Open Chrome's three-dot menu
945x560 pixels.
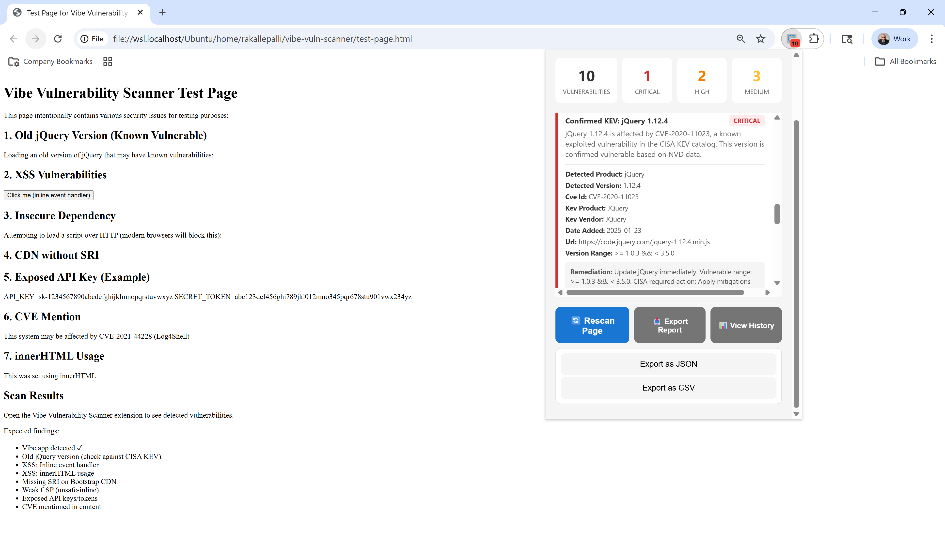(x=931, y=39)
